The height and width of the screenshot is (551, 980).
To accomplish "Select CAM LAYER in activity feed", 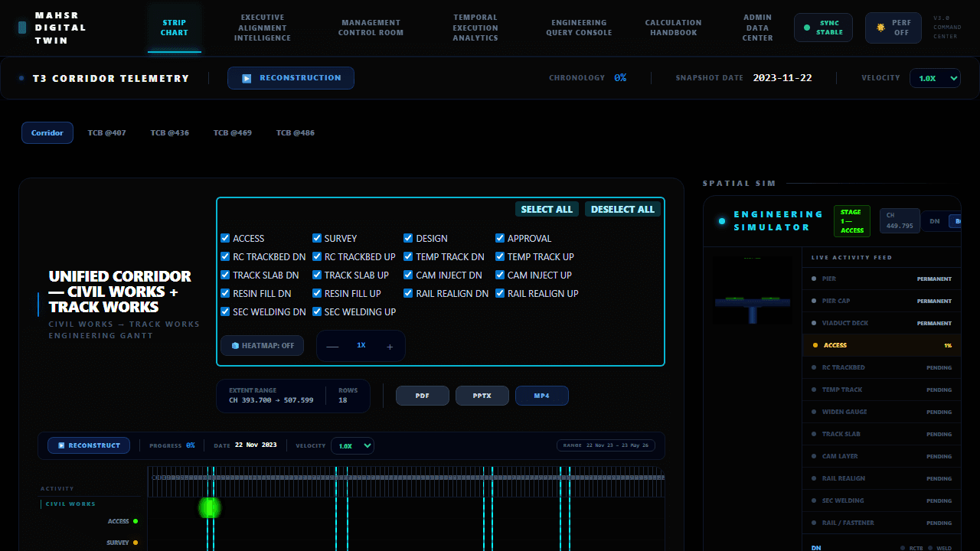I will click(881, 456).
